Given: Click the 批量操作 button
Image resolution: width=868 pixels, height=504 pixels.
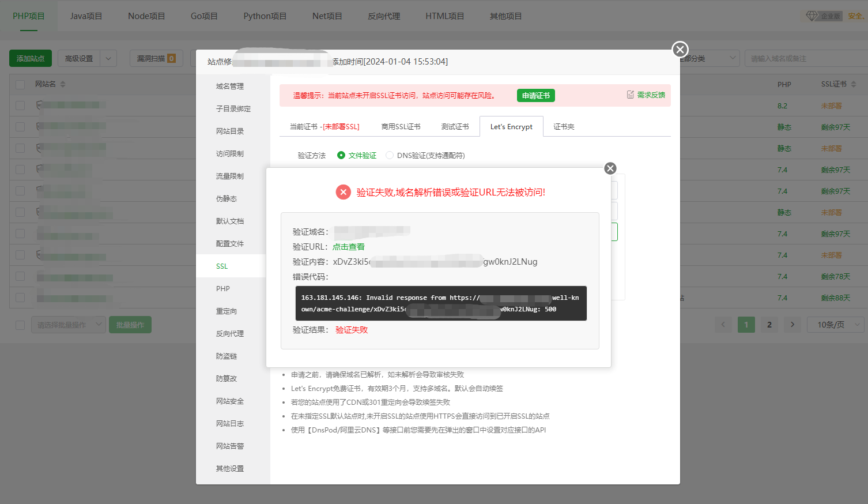Looking at the screenshot, I should [x=130, y=325].
